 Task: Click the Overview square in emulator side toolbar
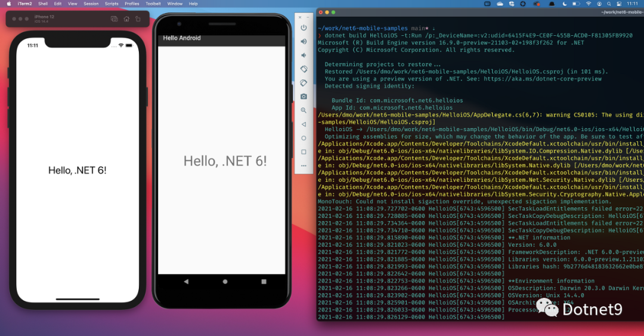pyautogui.click(x=304, y=152)
